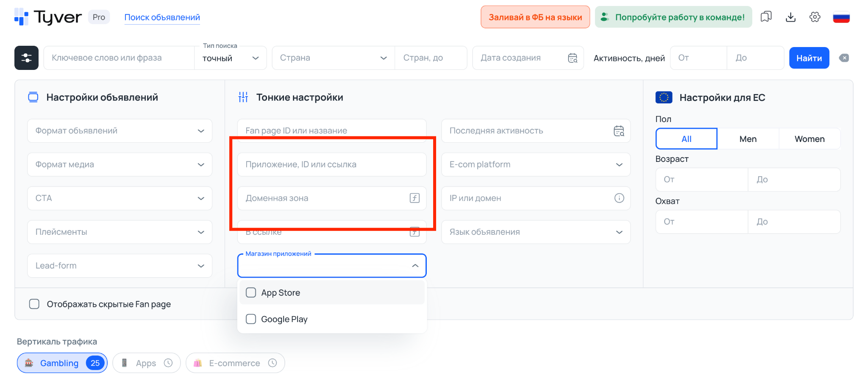Click info icon in IP или домен field
This screenshot has height=378, width=868.
619,198
